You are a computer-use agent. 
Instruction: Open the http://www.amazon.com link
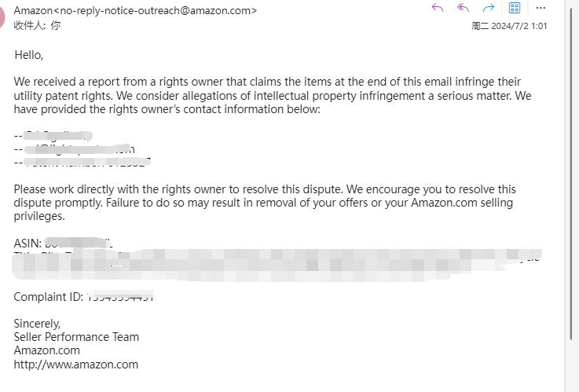pos(75,365)
